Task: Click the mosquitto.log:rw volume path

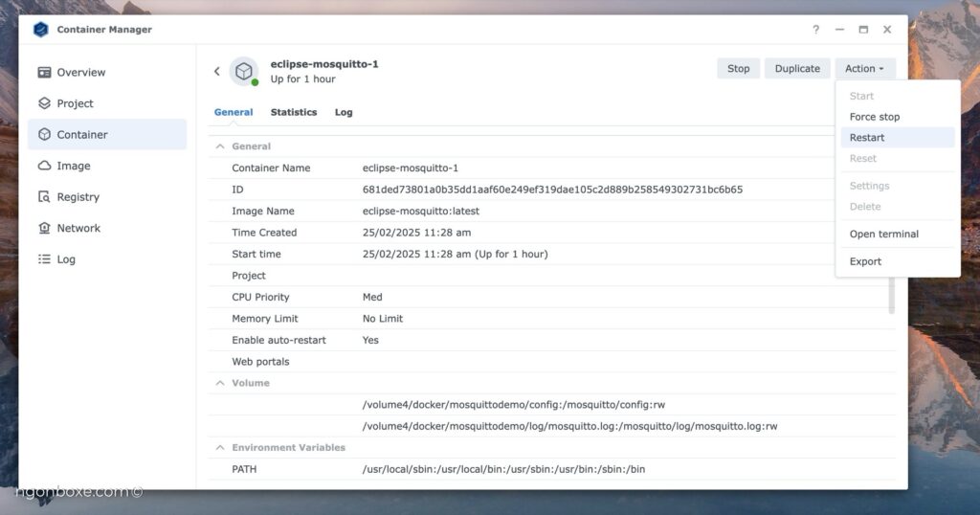Action: (x=570, y=426)
